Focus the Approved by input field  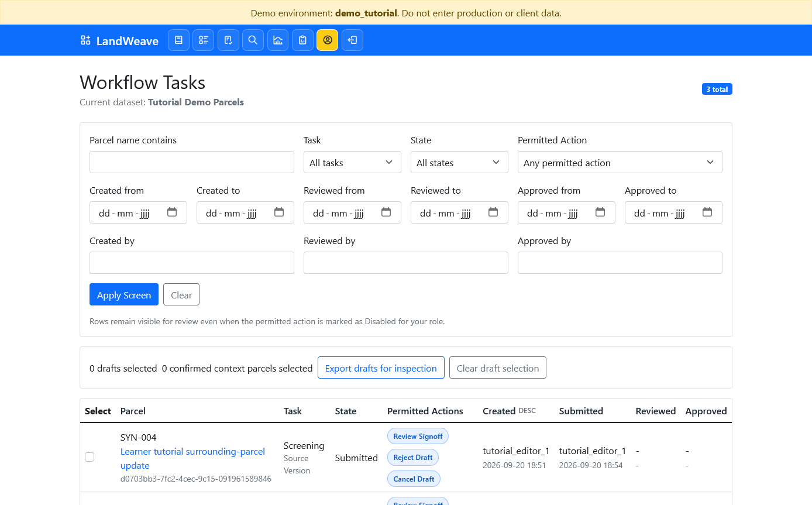(620, 263)
